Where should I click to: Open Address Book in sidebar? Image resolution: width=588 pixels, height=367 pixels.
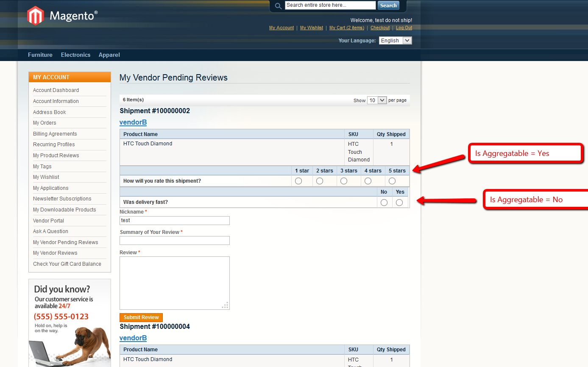point(50,112)
